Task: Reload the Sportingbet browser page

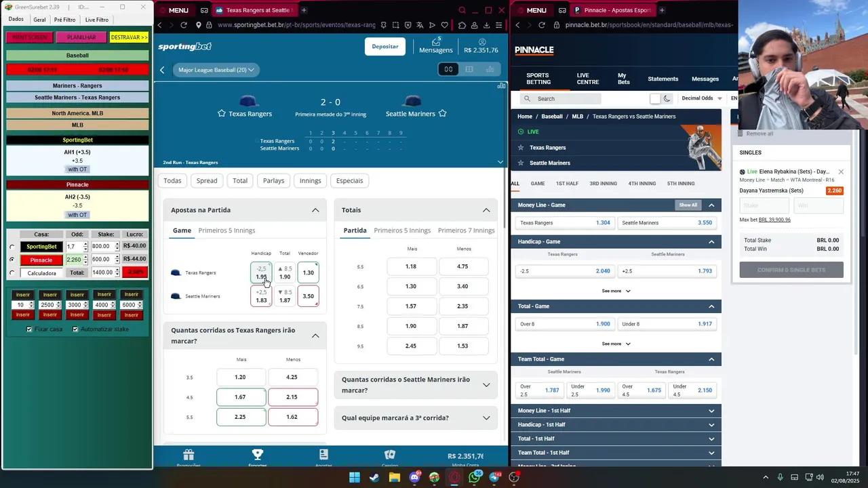Action: (183, 25)
